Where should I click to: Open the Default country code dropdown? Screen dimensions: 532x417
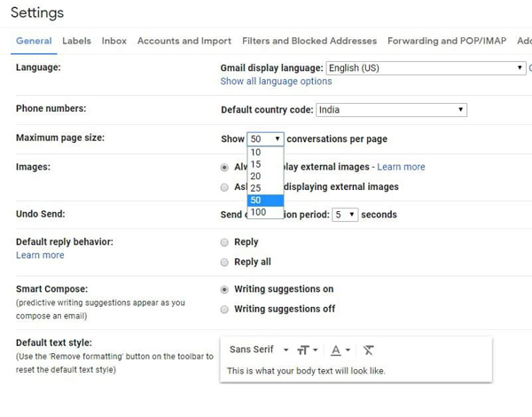391,110
